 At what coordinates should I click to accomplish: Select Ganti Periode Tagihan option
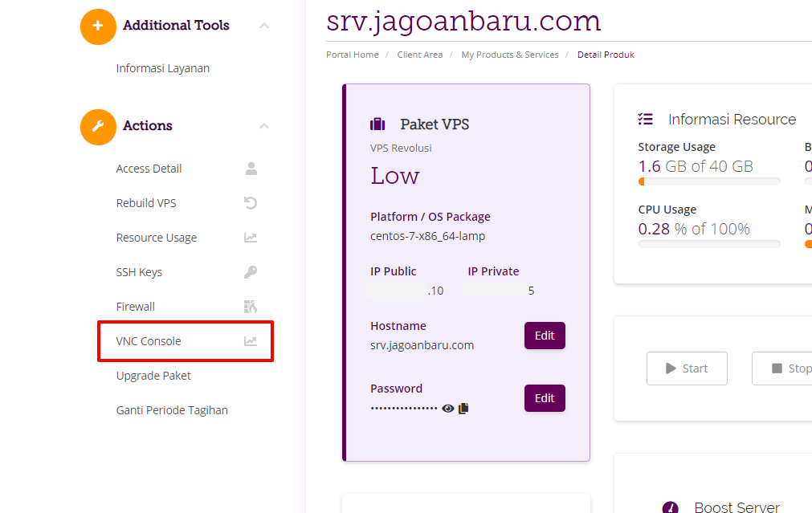[172, 410]
